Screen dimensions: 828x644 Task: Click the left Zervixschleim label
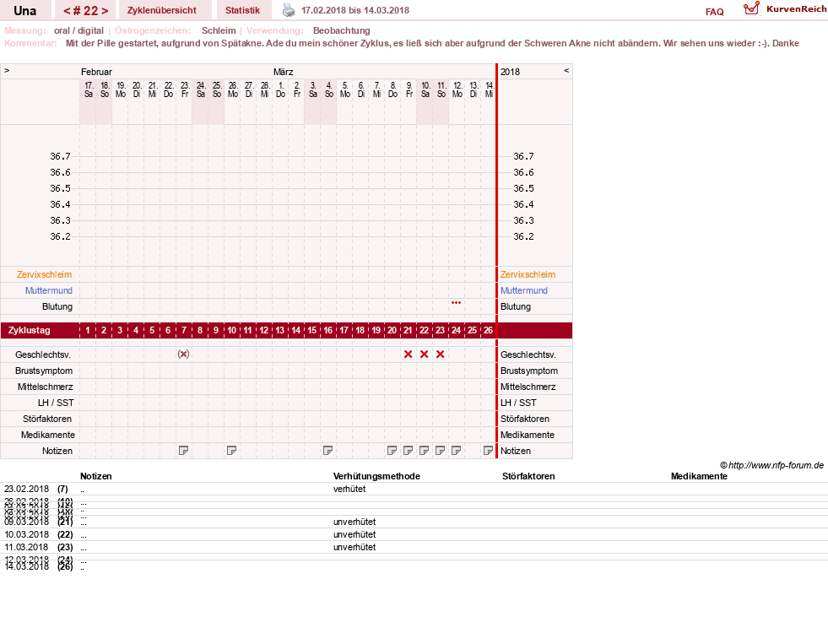tap(45, 274)
